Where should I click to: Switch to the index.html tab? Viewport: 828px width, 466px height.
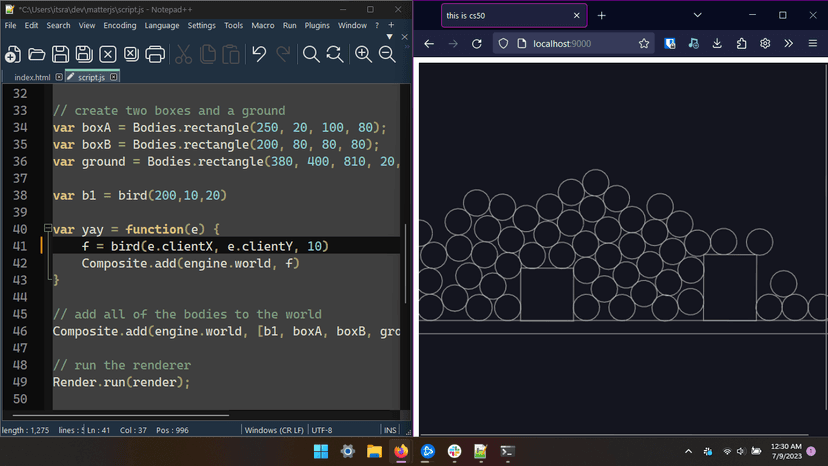click(x=32, y=77)
